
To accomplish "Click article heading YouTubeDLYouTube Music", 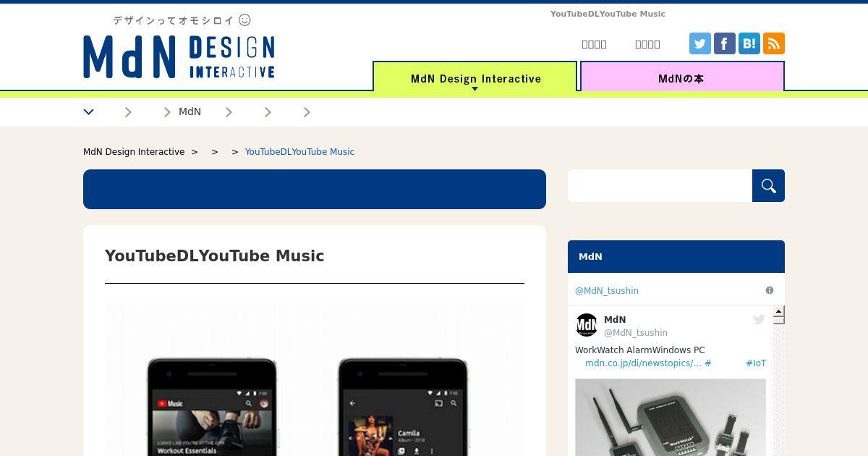I will tap(214, 256).
